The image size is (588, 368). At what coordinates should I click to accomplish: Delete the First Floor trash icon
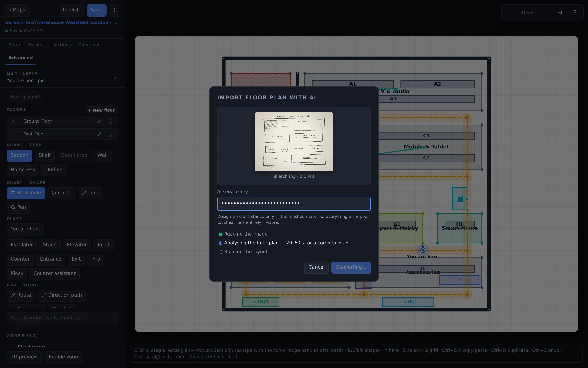(110, 134)
